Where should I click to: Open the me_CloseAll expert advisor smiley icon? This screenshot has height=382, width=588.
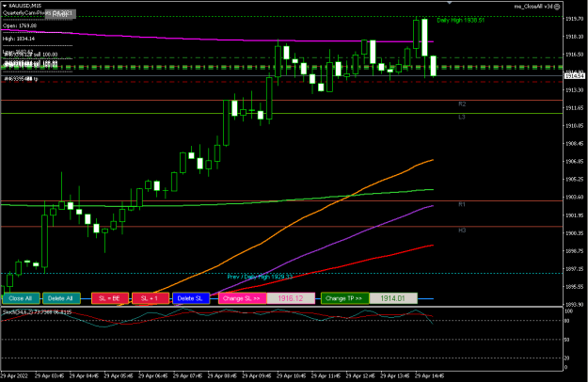coord(557,7)
